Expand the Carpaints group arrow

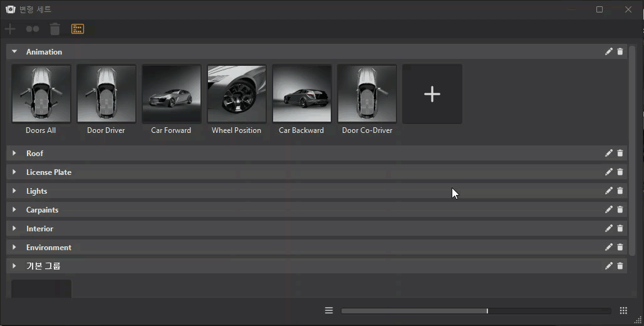tap(14, 209)
